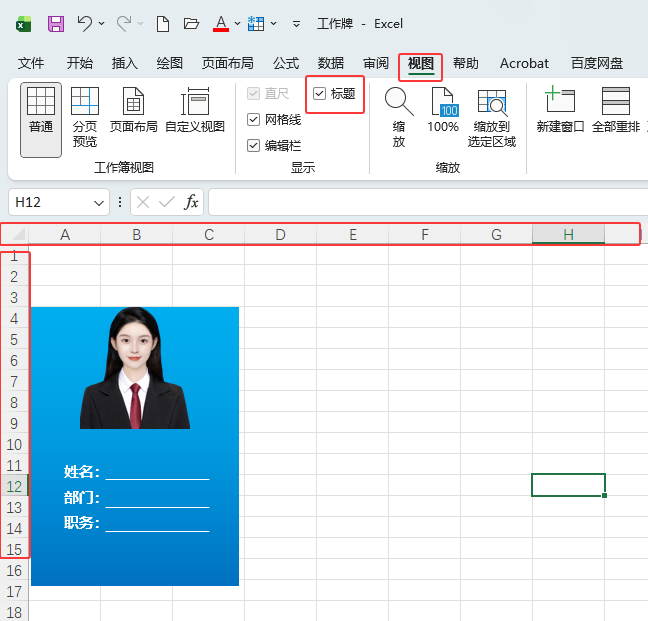Click the selected cell H12

[x=568, y=485]
